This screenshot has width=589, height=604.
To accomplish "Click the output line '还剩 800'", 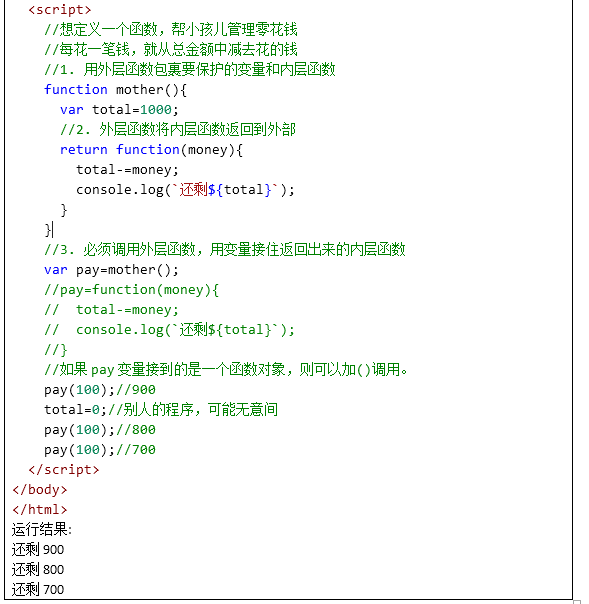I will 38,570.
